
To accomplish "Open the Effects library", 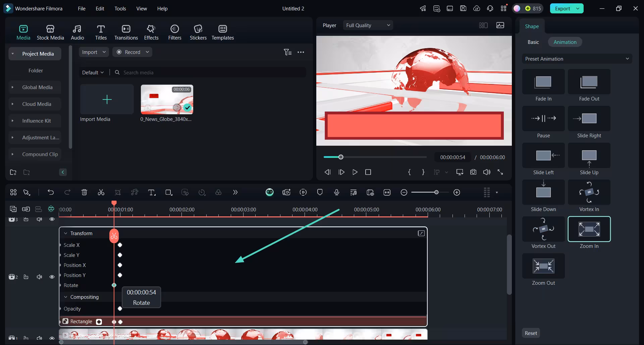I will [x=151, y=32].
